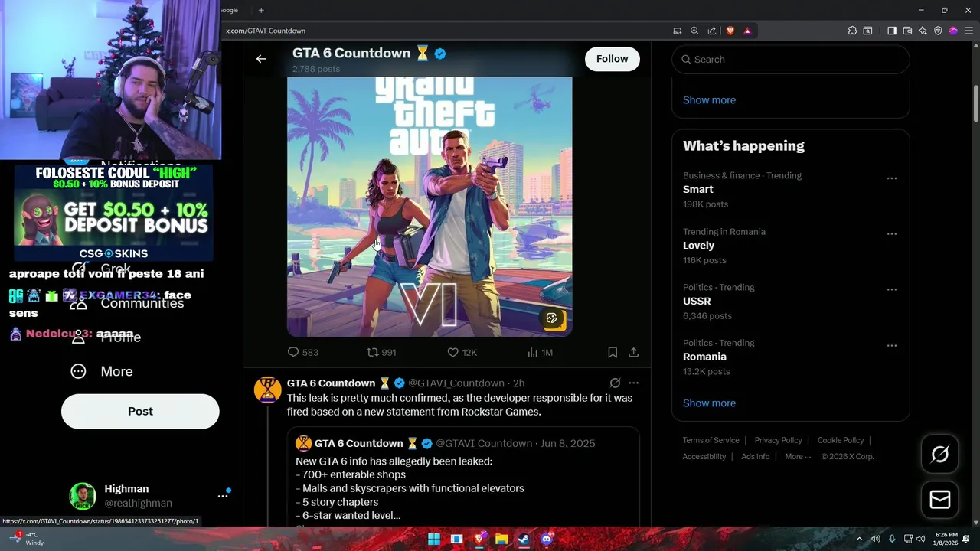Click the GTA 6 Countdown avatar on the 2h post

(x=267, y=390)
